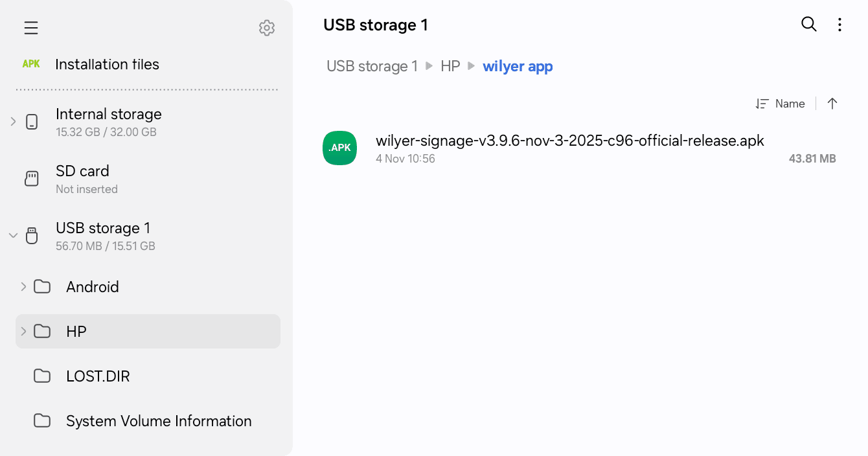Collapse the USB storage 1 tree
868x456 pixels.
(x=13, y=235)
